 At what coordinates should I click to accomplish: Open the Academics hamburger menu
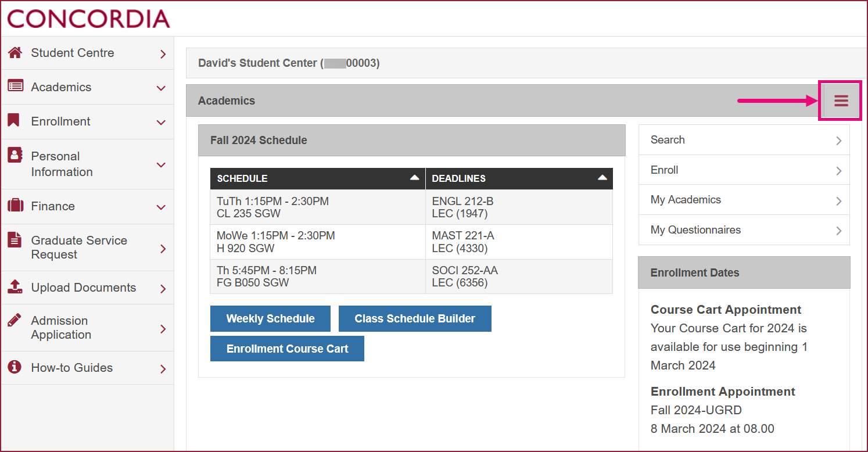pyautogui.click(x=841, y=101)
